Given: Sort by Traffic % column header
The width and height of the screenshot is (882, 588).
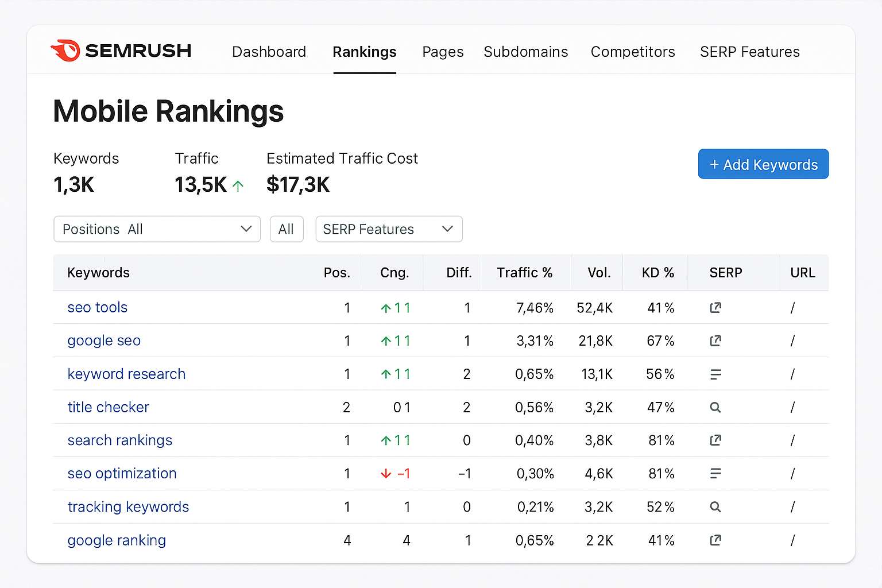Looking at the screenshot, I should tap(524, 273).
